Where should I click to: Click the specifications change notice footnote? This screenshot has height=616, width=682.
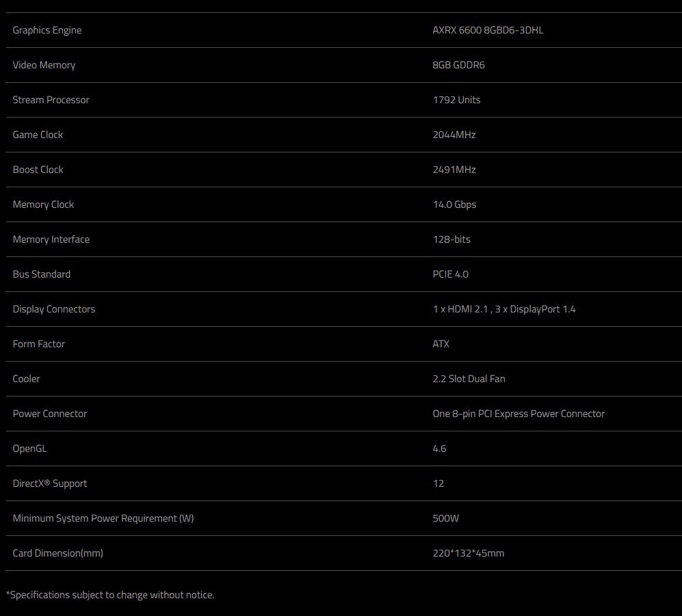110,595
